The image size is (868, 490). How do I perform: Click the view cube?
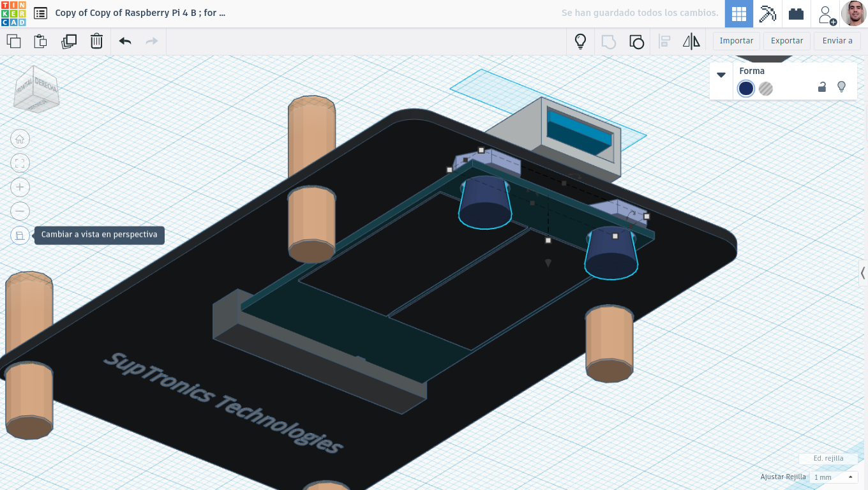click(x=36, y=89)
